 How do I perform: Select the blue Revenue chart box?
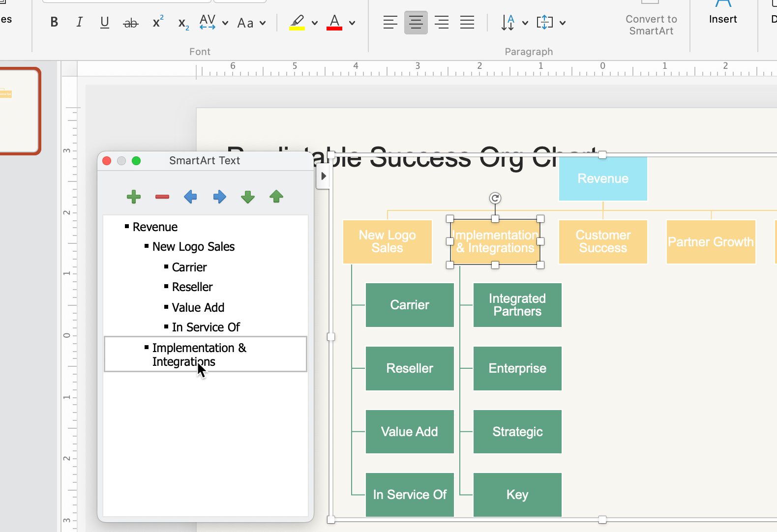tap(603, 179)
